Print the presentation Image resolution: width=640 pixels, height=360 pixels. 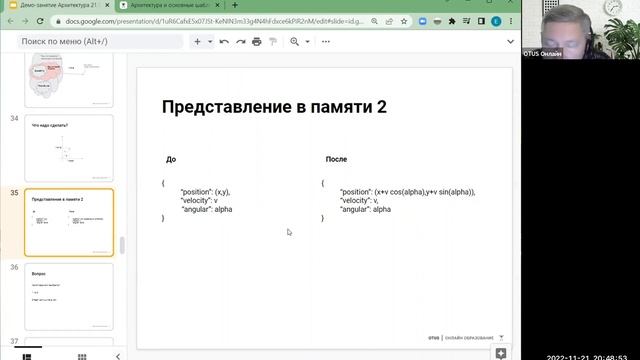[x=257, y=42]
